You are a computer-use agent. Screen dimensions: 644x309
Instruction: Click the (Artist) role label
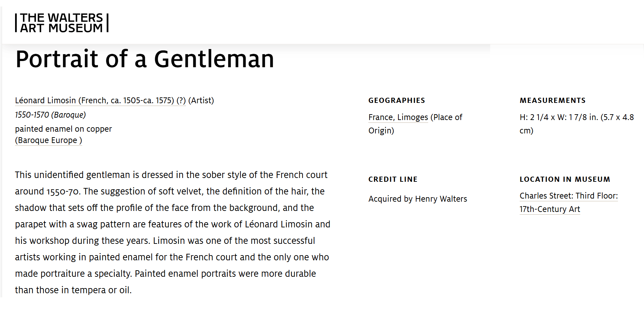coord(201,100)
